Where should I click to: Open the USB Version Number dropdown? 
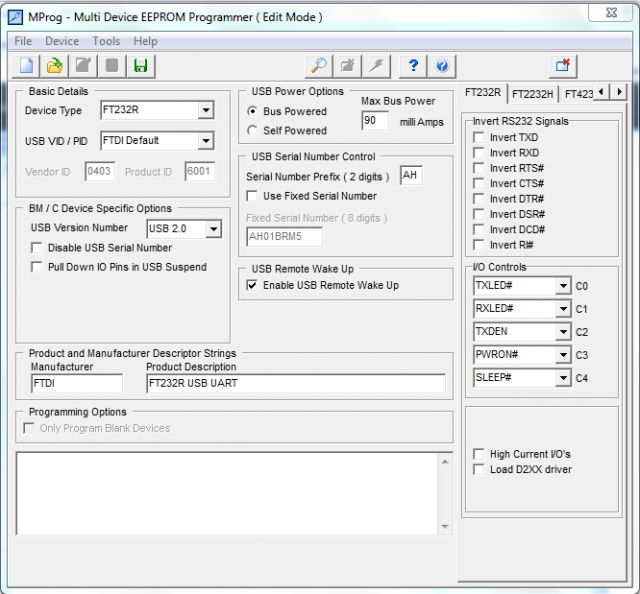[x=213, y=229]
